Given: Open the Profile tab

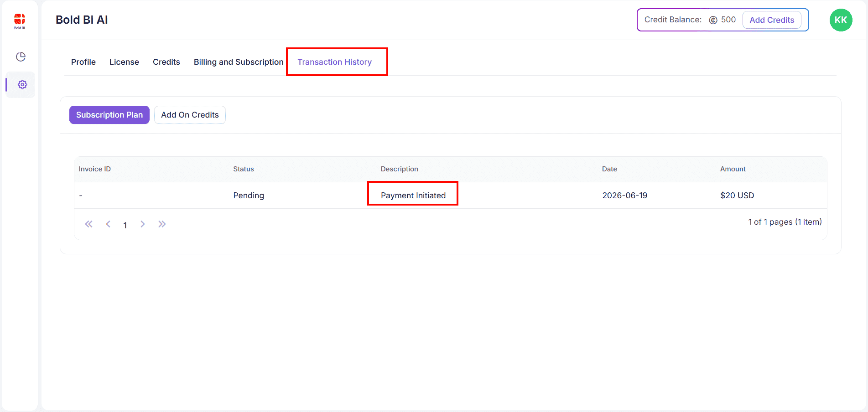Looking at the screenshot, I should [83, 62].
